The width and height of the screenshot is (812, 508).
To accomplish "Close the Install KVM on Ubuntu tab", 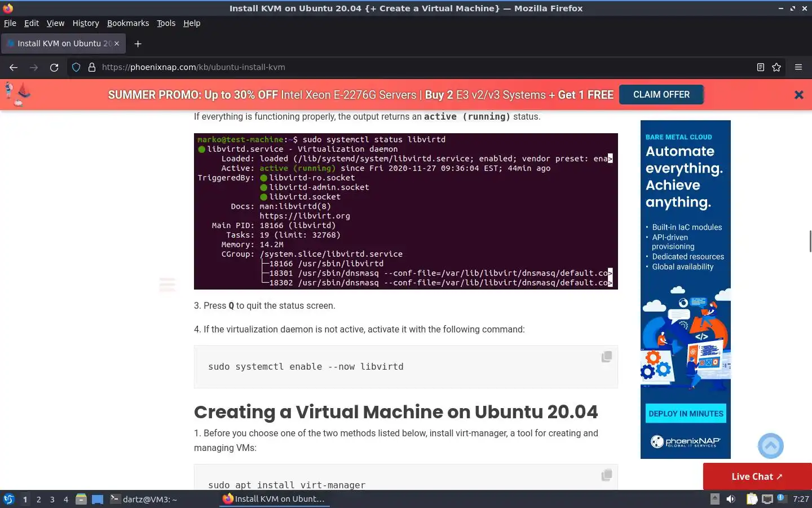I will click(117, 43).
